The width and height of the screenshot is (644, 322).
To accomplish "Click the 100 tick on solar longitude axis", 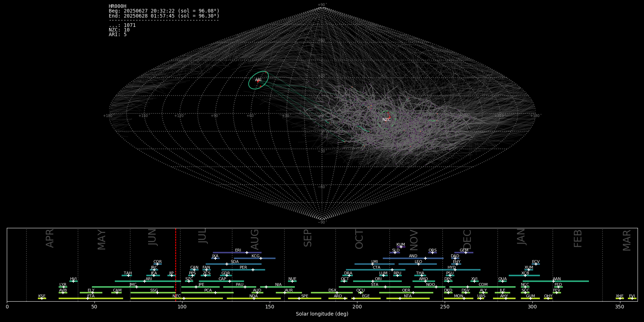I will 182,306.
